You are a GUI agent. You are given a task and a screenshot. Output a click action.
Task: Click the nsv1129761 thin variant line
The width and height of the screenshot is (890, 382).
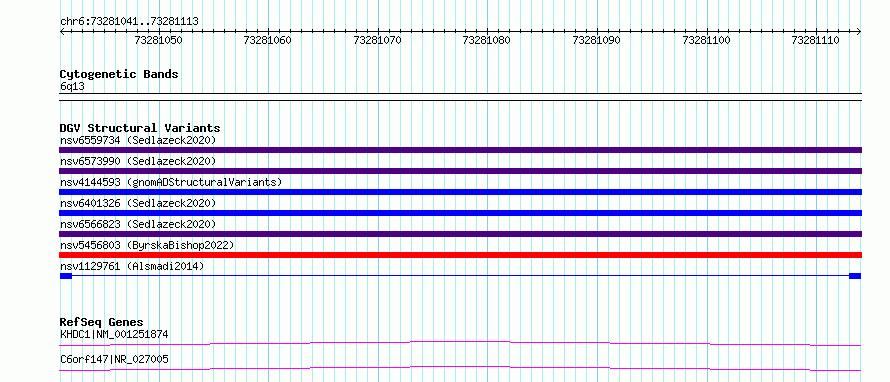pos(460,276)
